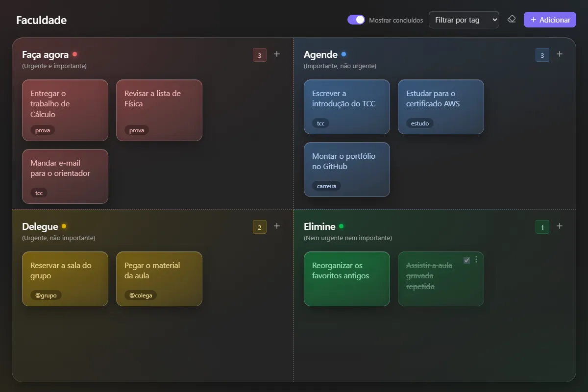
Task: Click the prova tag on Física card
Action: (x=137, y=130)
